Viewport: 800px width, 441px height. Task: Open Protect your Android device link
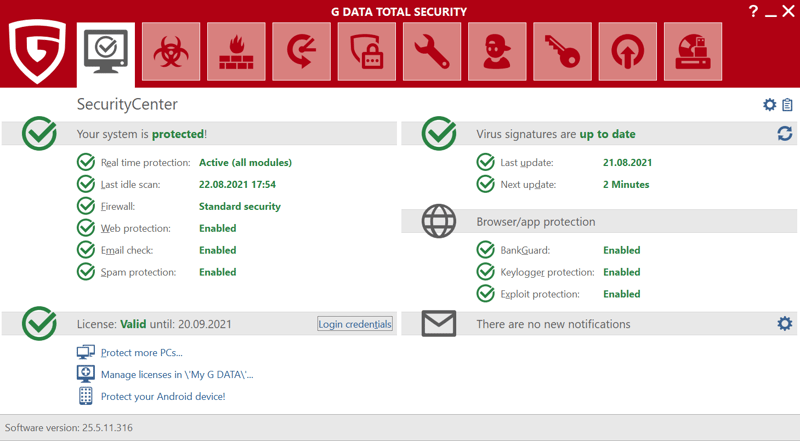163,397
